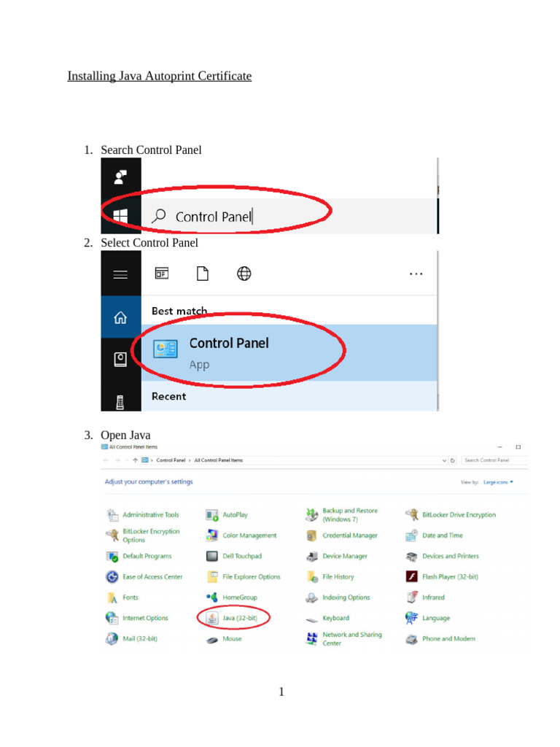The width and height of the screenshot is (560, 747).
Task: Open Phone and Modem
Action: pos(440,639)
